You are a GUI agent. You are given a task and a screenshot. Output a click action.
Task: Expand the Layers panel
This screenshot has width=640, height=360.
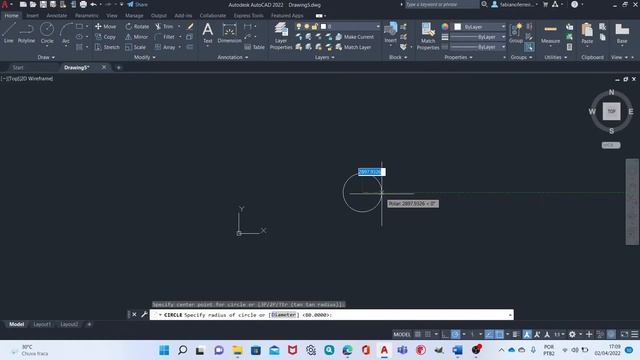324,58
